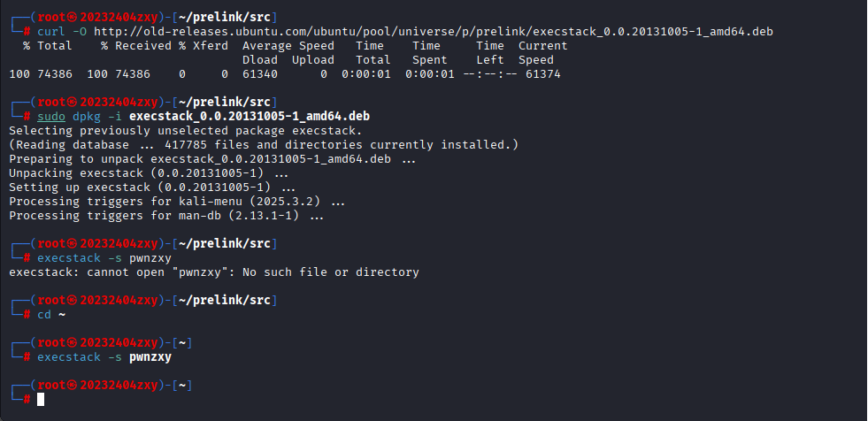Click the block cursor at the final prompt
868x421 pixels.
pos(41,400)
